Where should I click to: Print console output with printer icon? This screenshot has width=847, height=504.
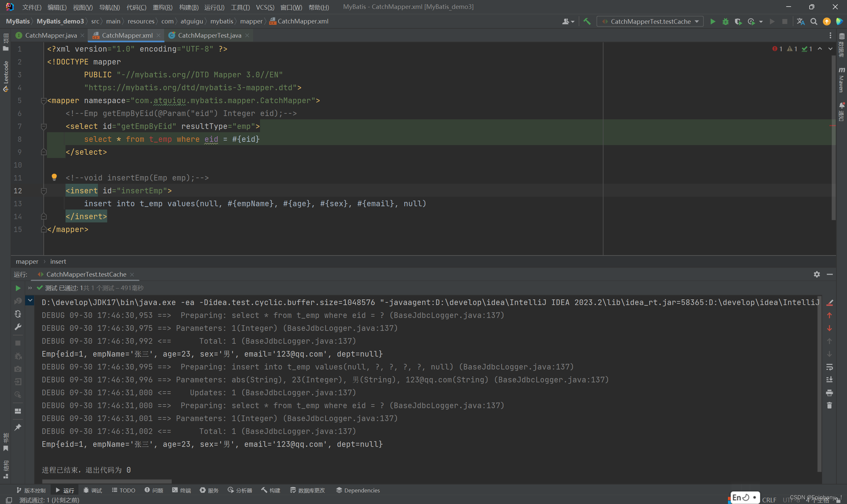829,393
